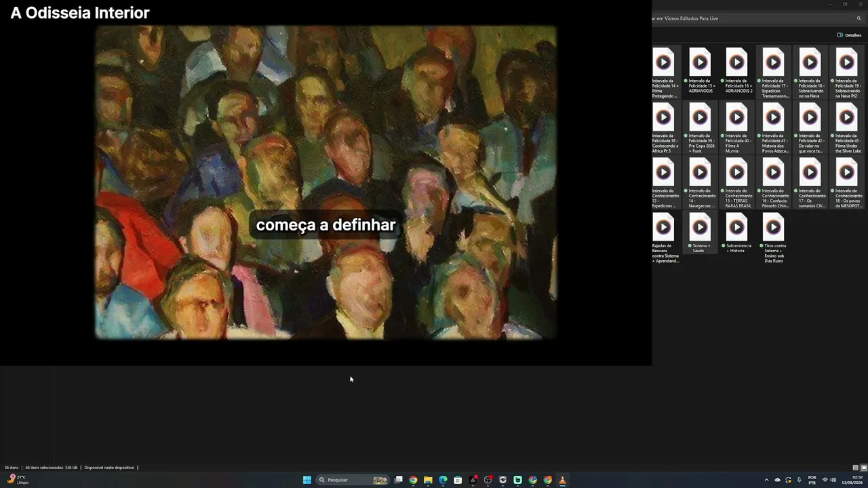Image resolution: width=868 pixels, height=488 pixels.
Task: Open the OneDrive cloud tray icon
Action: [777, 480]
